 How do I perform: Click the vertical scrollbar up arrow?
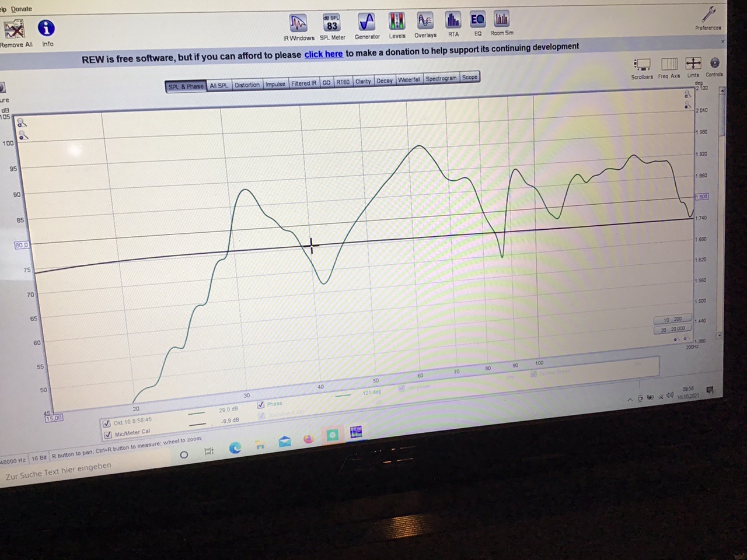point(722,91)
